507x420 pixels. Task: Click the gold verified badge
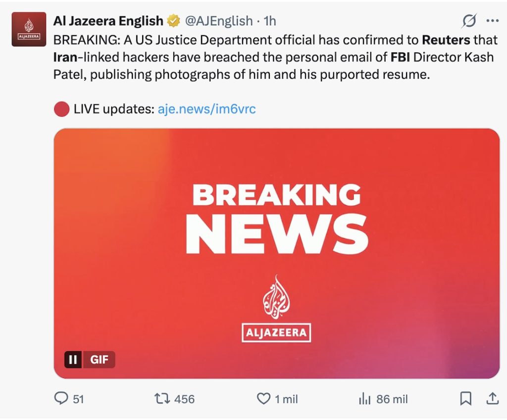tap(173, 21)
